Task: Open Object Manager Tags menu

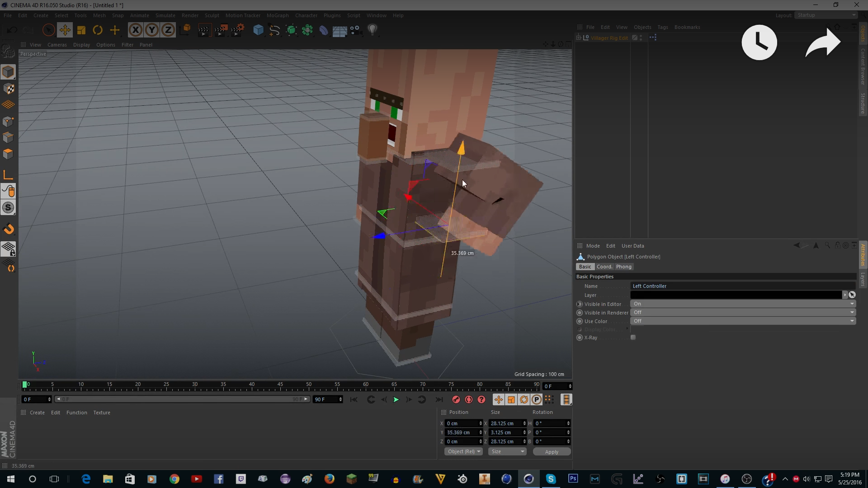Action: coord(662,27)
